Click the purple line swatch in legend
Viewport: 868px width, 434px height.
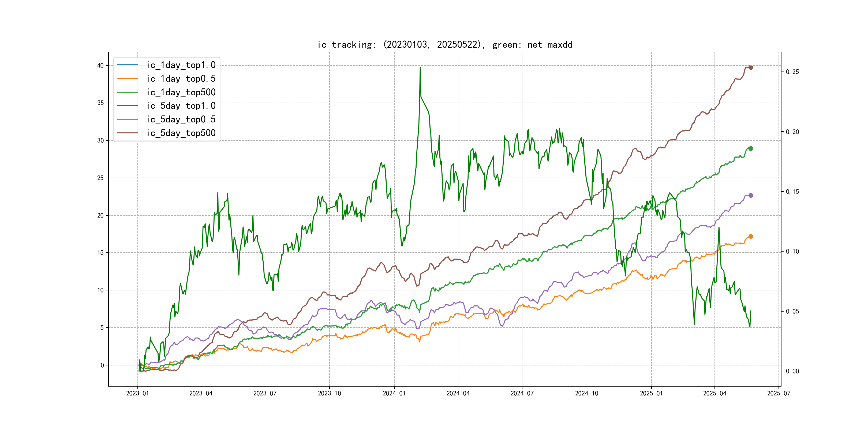127,119
